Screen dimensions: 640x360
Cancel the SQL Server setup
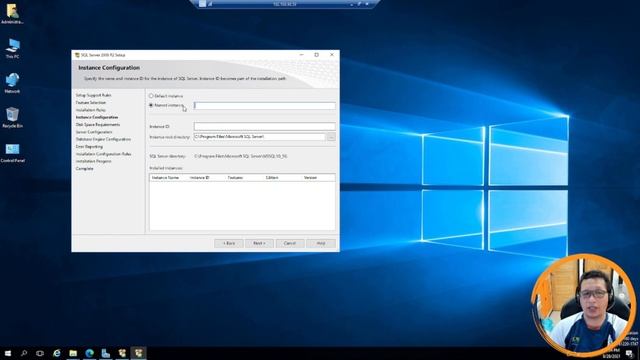(290, 243)
